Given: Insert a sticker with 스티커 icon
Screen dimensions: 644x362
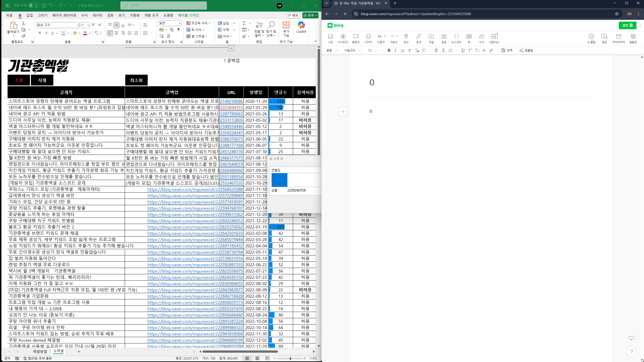Looking at the screenshot, I should 368,38.
